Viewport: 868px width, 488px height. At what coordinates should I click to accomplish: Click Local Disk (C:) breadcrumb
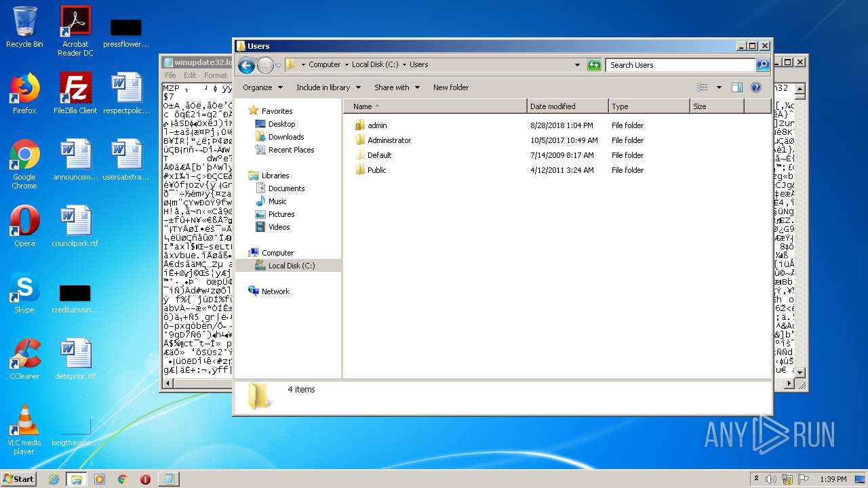point(375,65)
